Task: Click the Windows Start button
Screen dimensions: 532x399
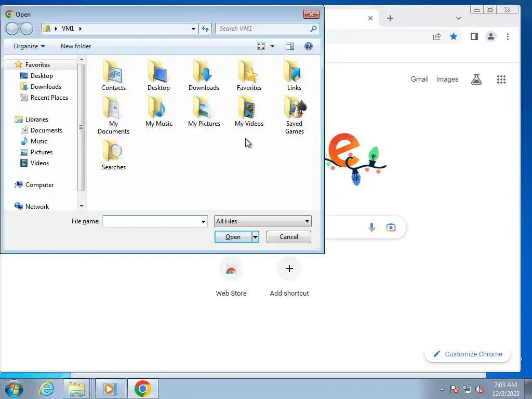Action: coord(14,389)
